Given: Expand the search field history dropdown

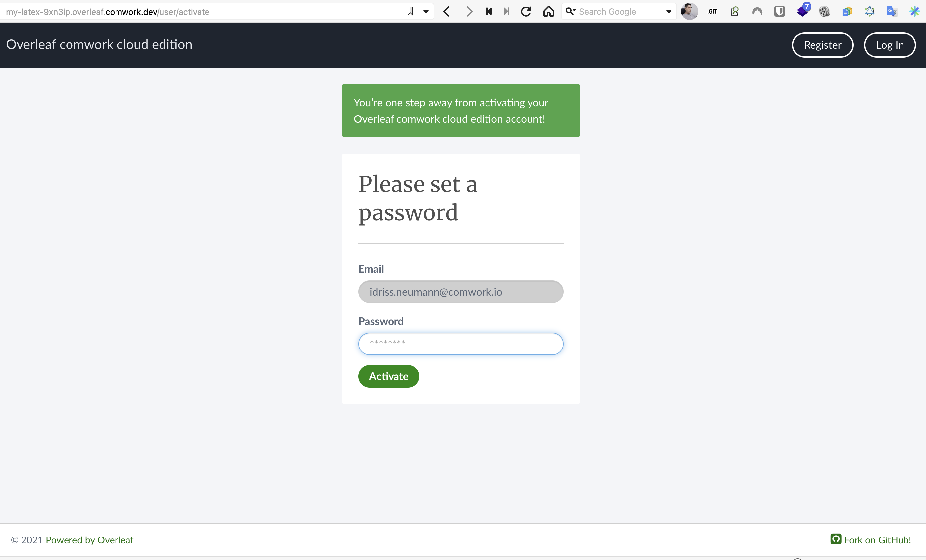Looking at the screenshot, I should coord(669,11).
